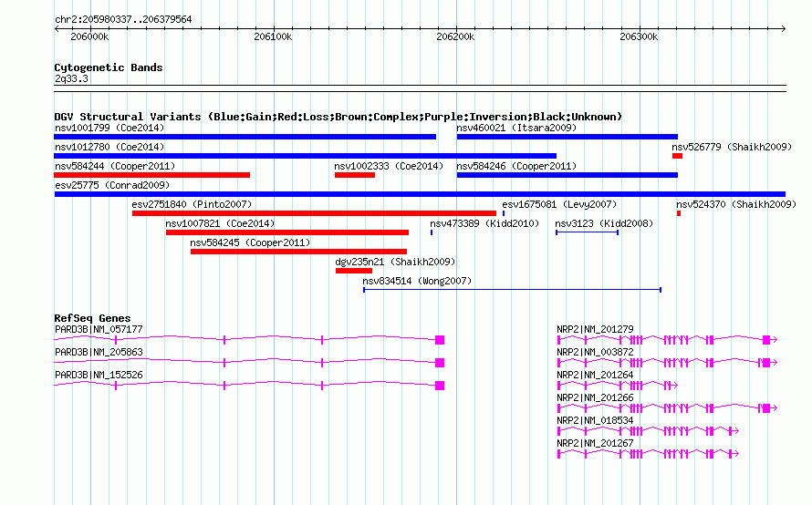Click the nsv834514 (Wong2007) thin blue span
This screenshot has width=812, height=505.
[512, 290]
